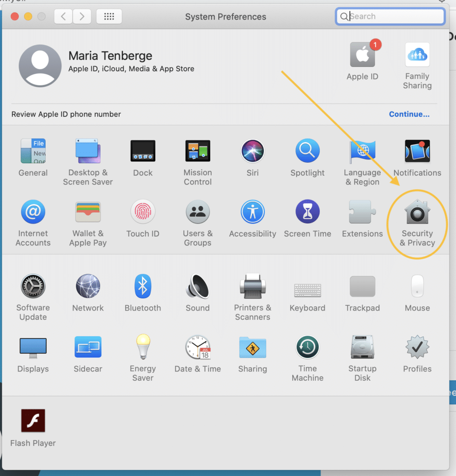Click Maria Tenberge's profile avatar
The width and height of the screenshot is (456, 476).
click(x=40, y=66)
